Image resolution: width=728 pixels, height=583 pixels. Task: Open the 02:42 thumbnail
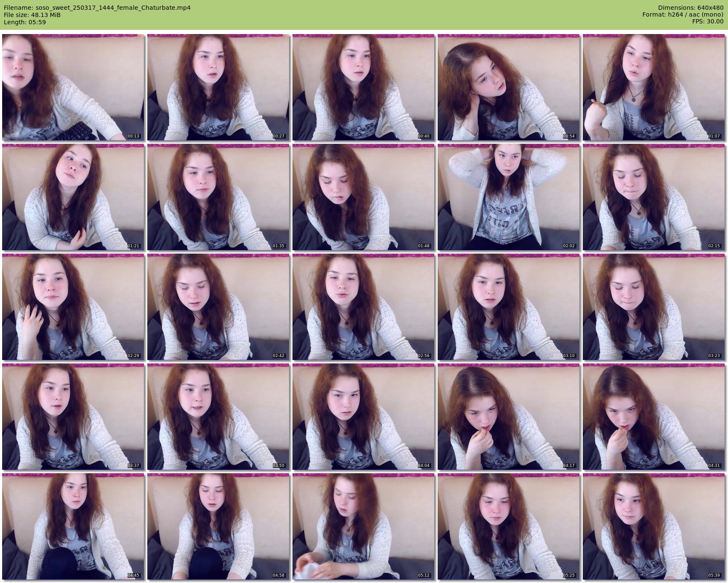click(x=218, y=307)
